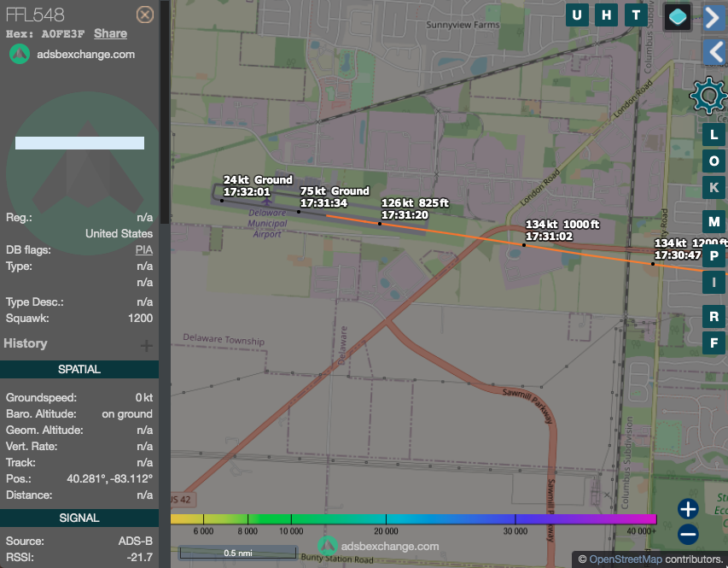Image resolution: width=728 pixels, height=568 pixels.
Task: Select the SPATIAL section header
Action: [x=79, y=370]
